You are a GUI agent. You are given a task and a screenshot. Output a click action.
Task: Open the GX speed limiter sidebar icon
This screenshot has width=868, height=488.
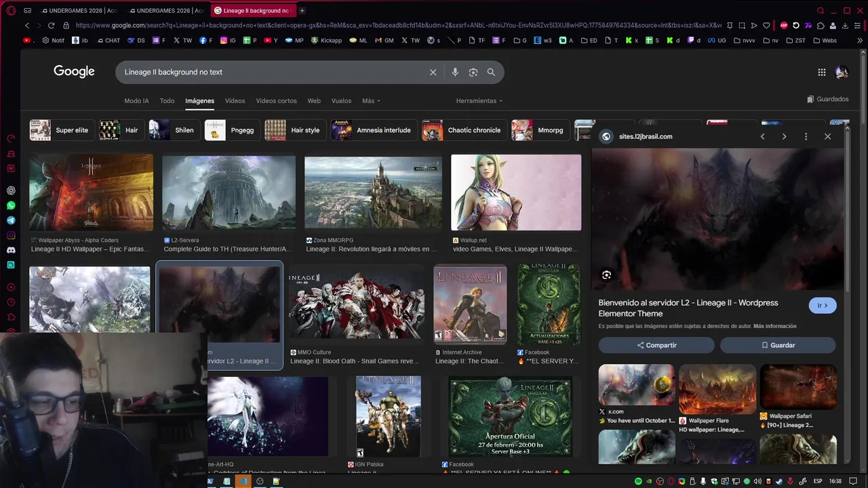coord(11,138)
